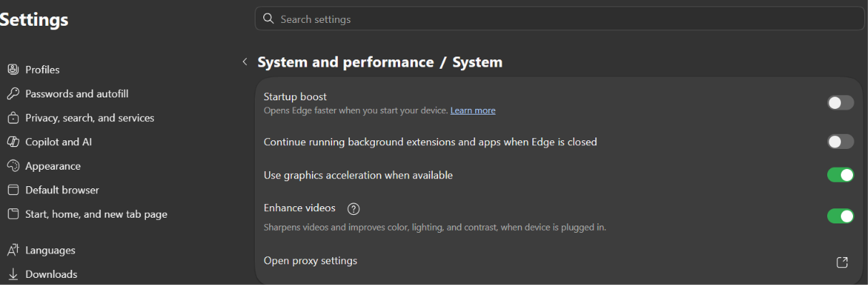868x285 pixels.
Task: Open Downloads settings
Action: click(x=51, y=274)
